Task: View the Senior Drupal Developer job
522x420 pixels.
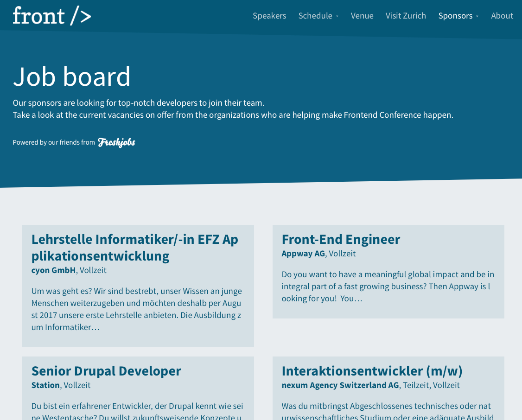Action: pyautogui.click(x=106, y=371)
